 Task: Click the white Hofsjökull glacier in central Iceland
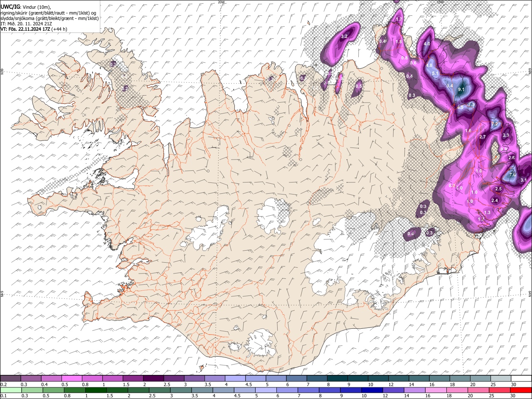tap(272, 215)
